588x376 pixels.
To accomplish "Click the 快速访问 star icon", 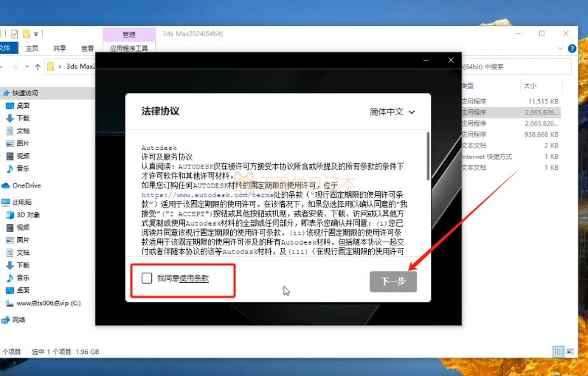I will (7, 93).
